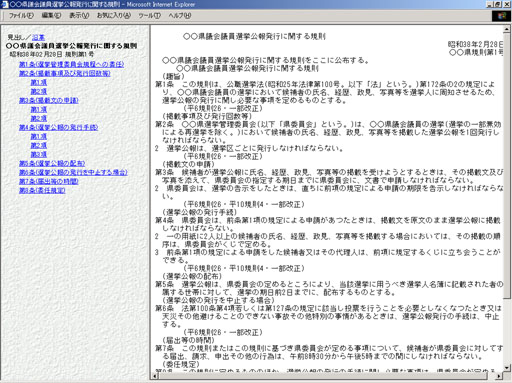Screen dimensions: 512x383
Task: Click the (届出等の時間) heading in document
Action: 188,340
